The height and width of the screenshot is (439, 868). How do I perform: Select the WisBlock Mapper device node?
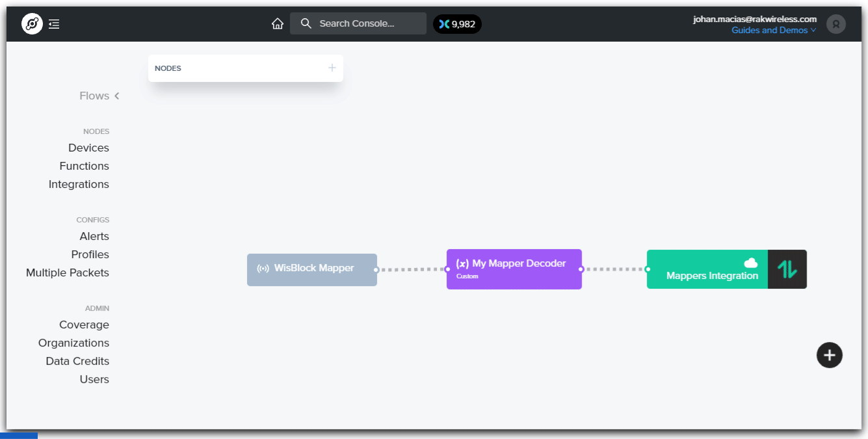312,269
